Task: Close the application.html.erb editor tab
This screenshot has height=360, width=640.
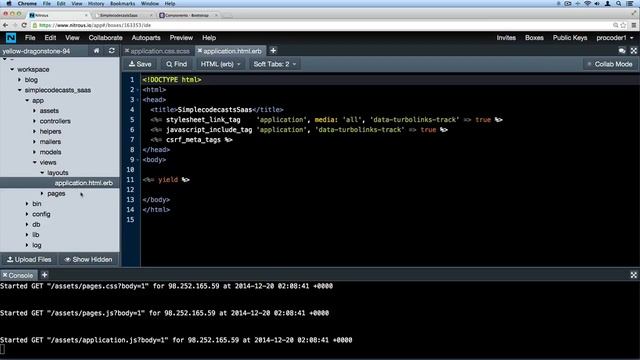Action: pos(200,51)
